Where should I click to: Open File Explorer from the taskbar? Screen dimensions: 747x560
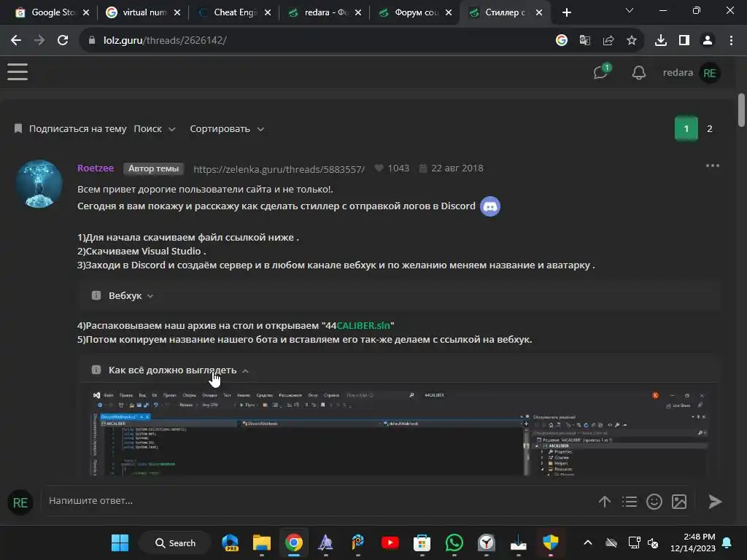(x=262, y=542)
